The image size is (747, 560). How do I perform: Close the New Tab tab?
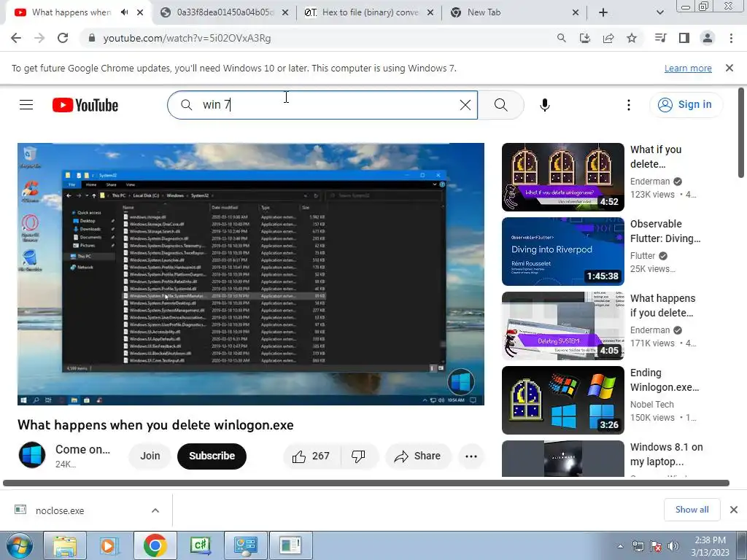pos(576,13)
